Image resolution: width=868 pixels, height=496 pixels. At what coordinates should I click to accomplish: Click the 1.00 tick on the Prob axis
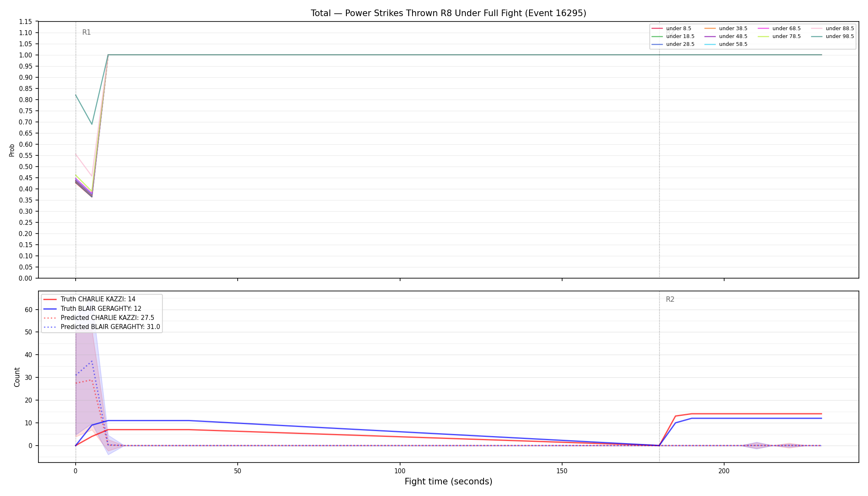tap(26, 55)
